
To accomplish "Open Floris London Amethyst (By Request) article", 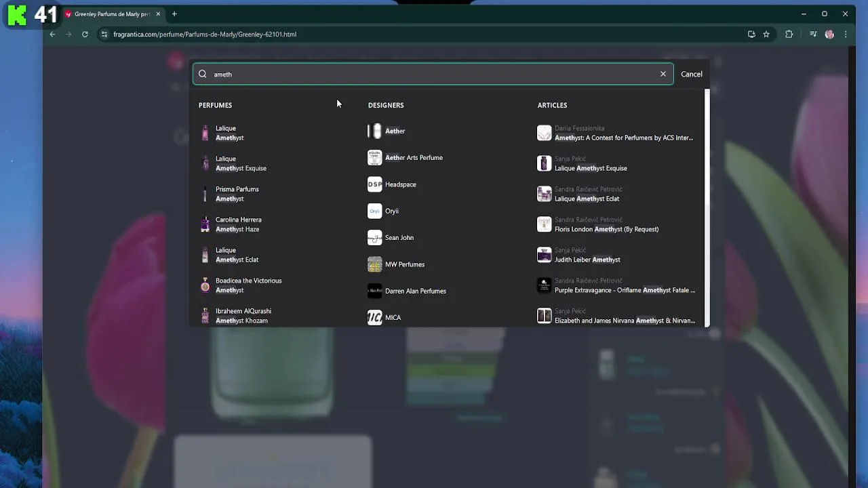I will [616, 224].
